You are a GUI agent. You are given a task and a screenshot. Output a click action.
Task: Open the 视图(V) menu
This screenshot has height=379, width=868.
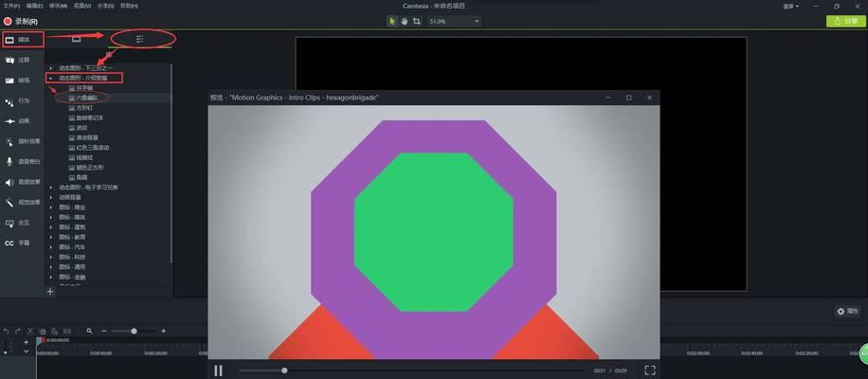(82, 6)
